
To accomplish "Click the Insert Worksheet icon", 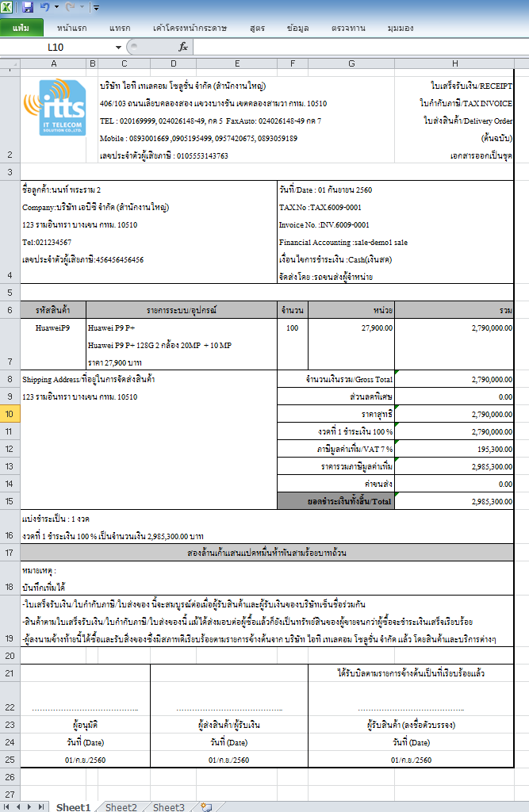I will [207, 806].
